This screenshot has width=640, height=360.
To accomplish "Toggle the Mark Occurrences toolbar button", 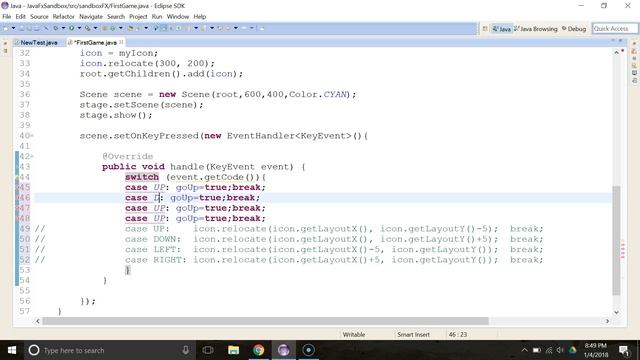I will point(164,28).
